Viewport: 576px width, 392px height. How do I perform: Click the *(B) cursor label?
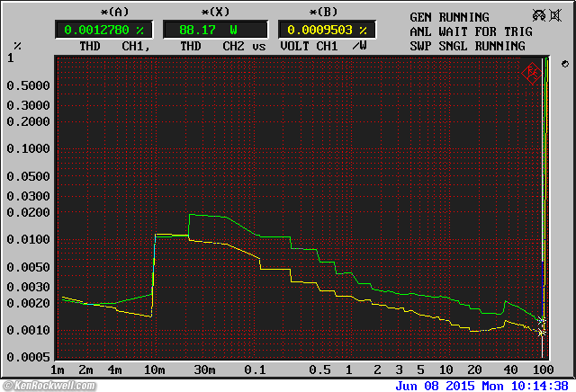point(321,12)
